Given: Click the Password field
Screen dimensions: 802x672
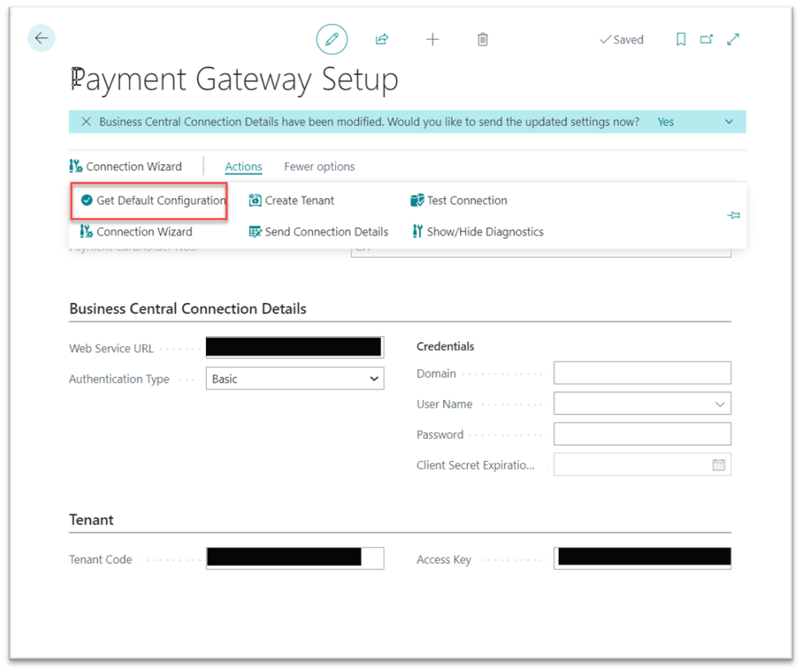Looking at the screenshot, I should click(x=642, y=434).
